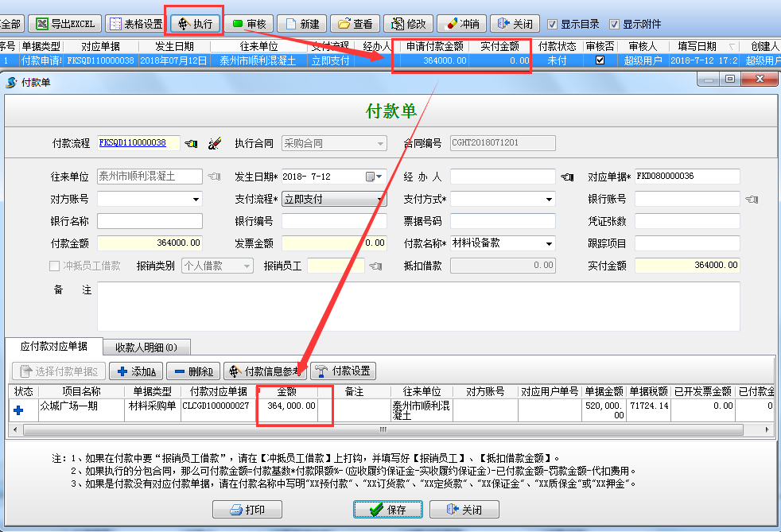Viewport: 781px width, 532px height.
Task: Click the 审核 audit toolbar button
Action: coord(248,24)
